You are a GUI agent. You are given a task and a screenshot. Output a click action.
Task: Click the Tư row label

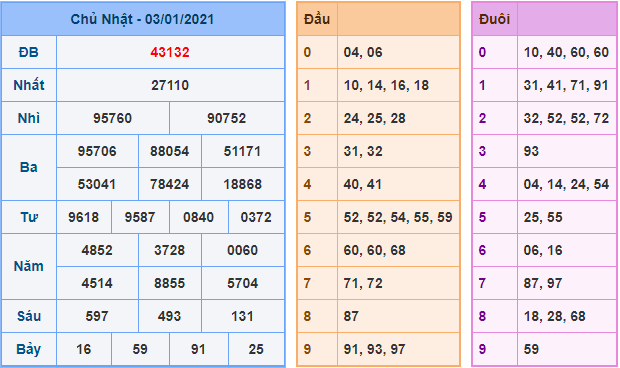click(29, 217)
